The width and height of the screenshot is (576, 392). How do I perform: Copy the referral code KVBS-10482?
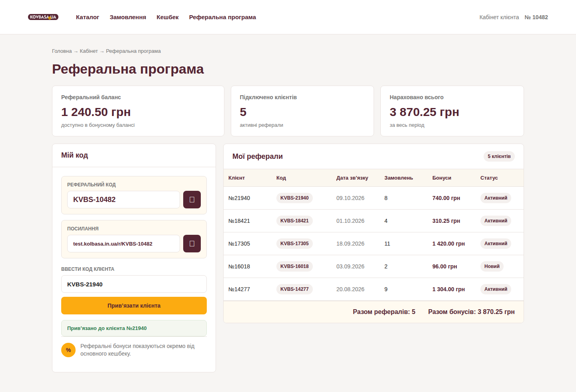coord(192,200)
